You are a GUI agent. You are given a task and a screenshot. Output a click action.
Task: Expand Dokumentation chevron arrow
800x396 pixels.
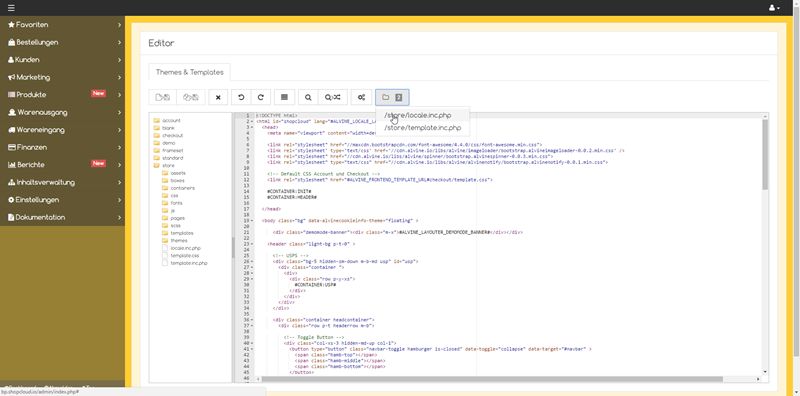[119, 217]
